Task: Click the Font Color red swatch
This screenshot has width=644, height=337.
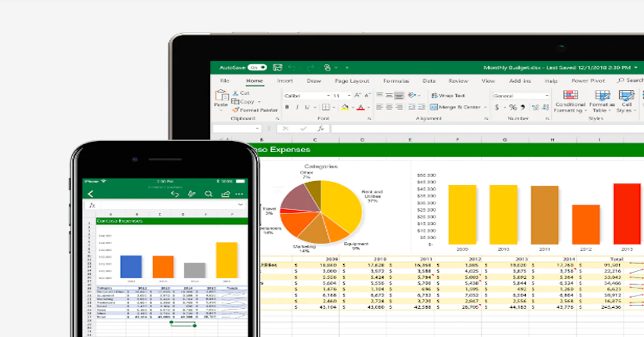Action: (360, 107)
